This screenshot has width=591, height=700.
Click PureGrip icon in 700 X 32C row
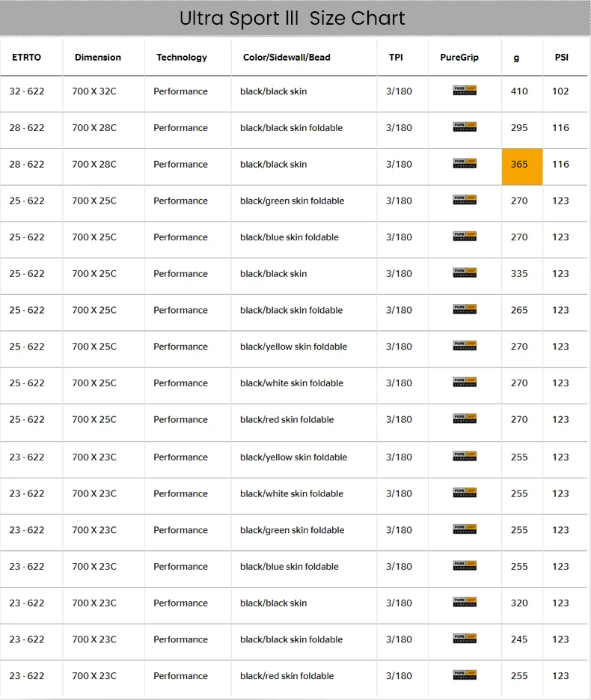pos(465,90)
